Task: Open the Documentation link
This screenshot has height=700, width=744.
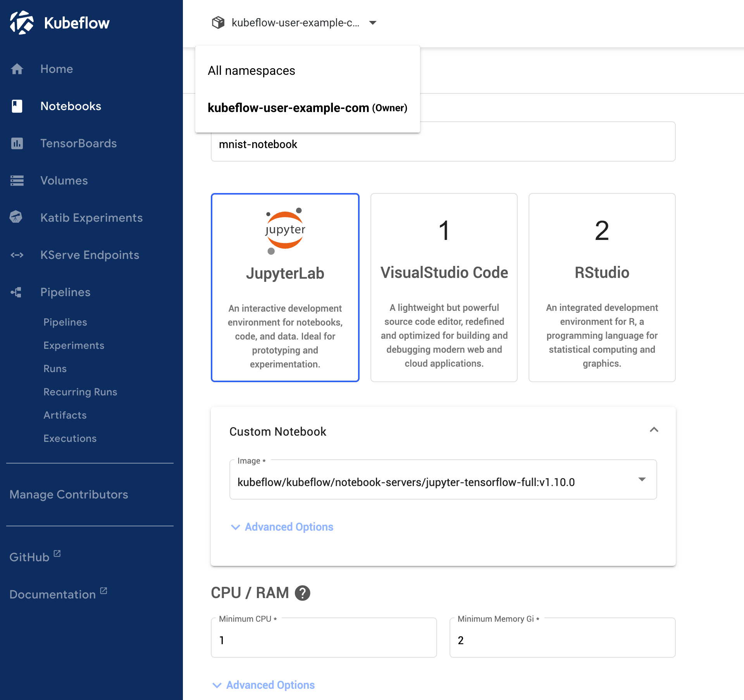Action: pos(52,595)
